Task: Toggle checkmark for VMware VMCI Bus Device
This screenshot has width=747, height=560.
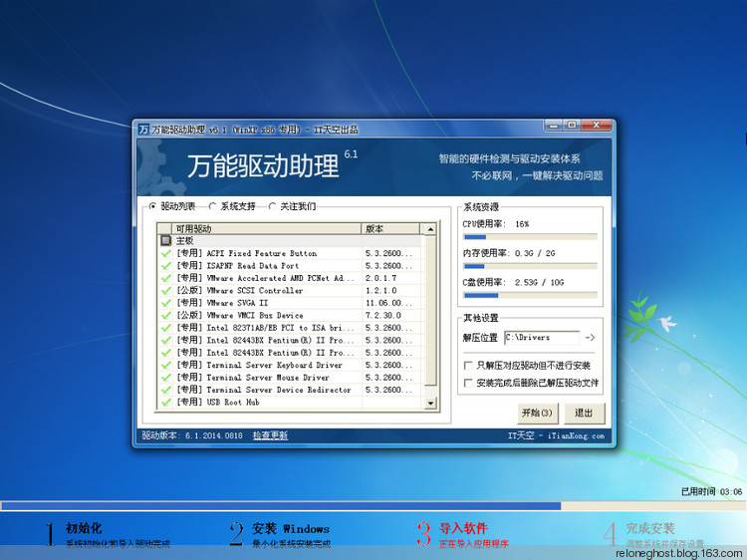Action: coord(165,316)
